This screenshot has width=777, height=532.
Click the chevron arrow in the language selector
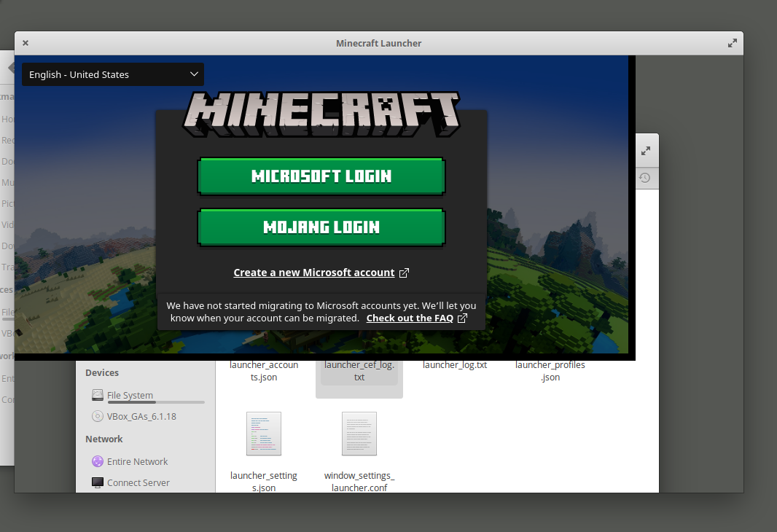tap(194, 74)
